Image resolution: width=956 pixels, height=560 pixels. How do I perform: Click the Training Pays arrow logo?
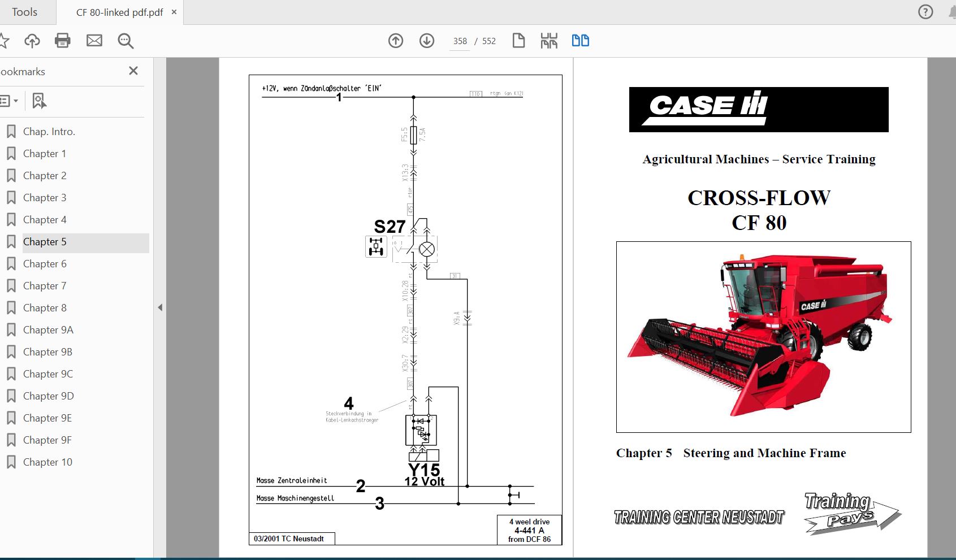click(x=852, y=513)
